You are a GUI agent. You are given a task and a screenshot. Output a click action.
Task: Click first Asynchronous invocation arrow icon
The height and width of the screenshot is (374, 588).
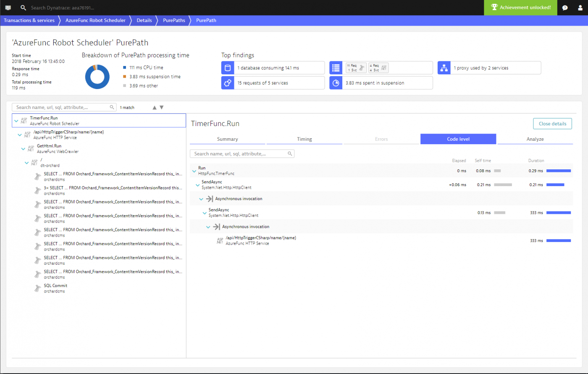coord(209,199)
